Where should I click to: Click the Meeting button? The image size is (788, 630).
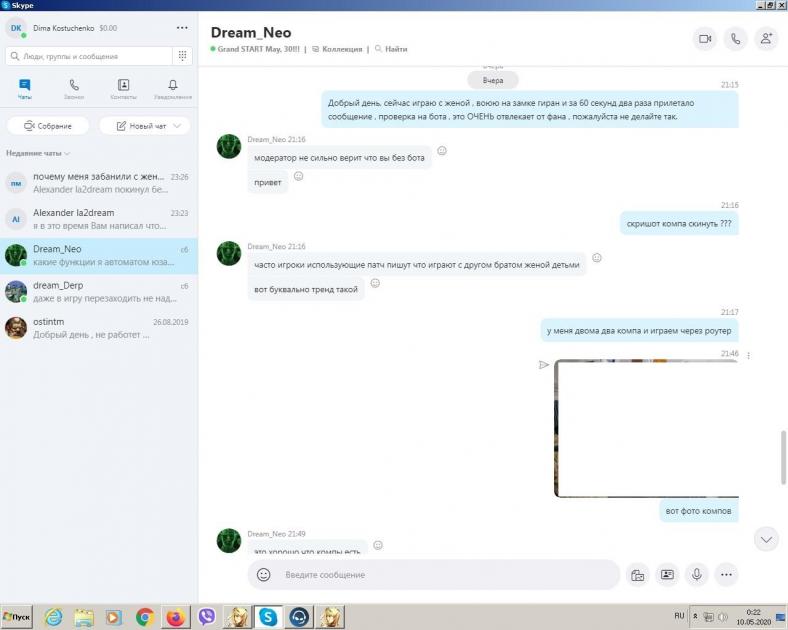pyautogui.click(x=48, y=126)
